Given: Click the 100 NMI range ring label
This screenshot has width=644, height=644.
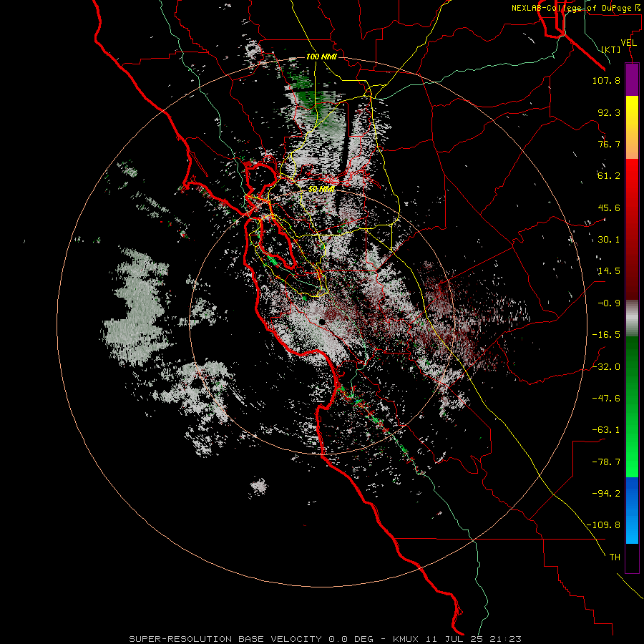Looking at the screenshot, I should [x=321, y=57].
